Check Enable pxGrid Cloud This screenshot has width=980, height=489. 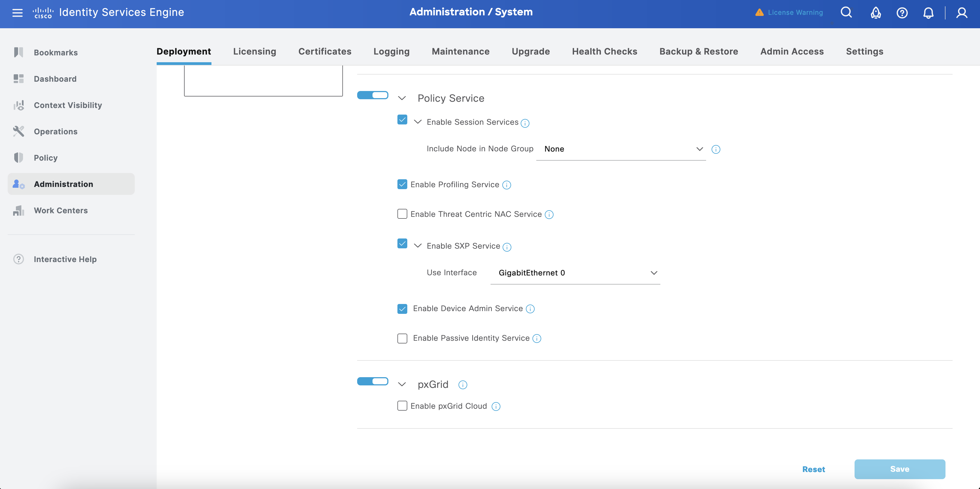402,406
